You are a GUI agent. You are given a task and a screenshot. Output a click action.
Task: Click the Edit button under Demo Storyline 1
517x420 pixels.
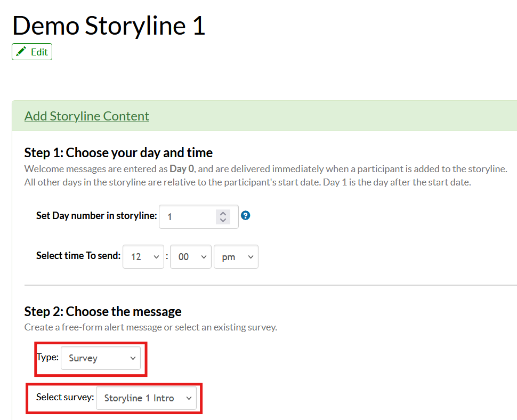pos(32,52)
